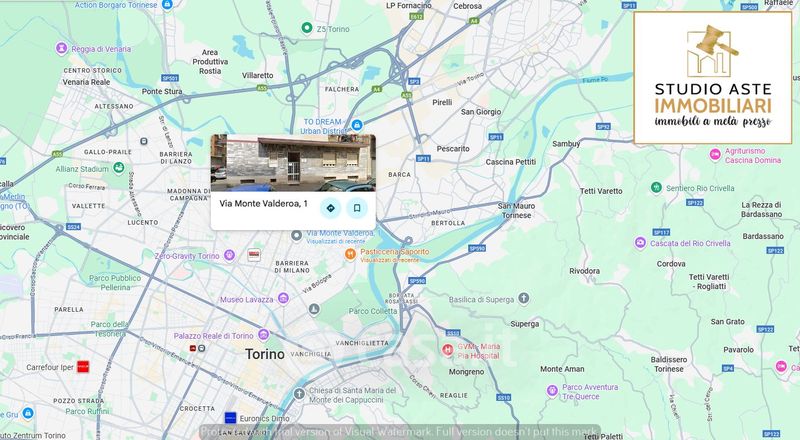
Task: Open the street view photo thumbnail
Action: (x=293, y=163)
